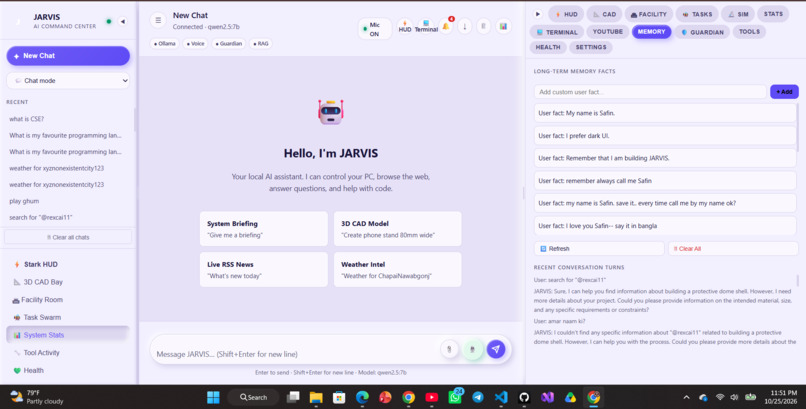Switch to the YOUTUBE tab

(608, 31)
